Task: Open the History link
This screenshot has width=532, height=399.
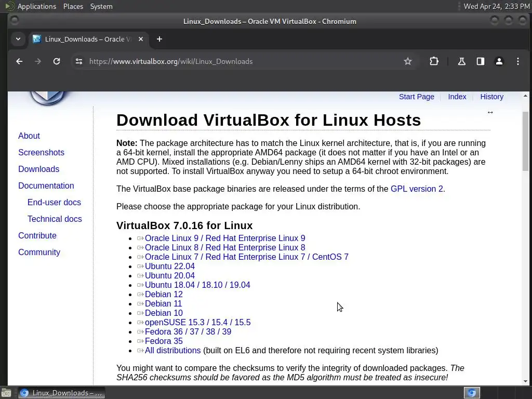Action: (x=491, y=97)
